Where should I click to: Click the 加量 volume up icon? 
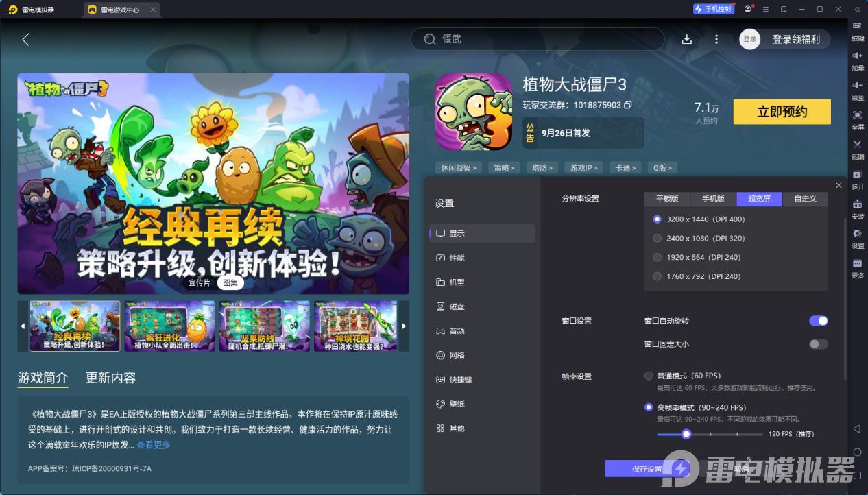[x=857, y=56]
